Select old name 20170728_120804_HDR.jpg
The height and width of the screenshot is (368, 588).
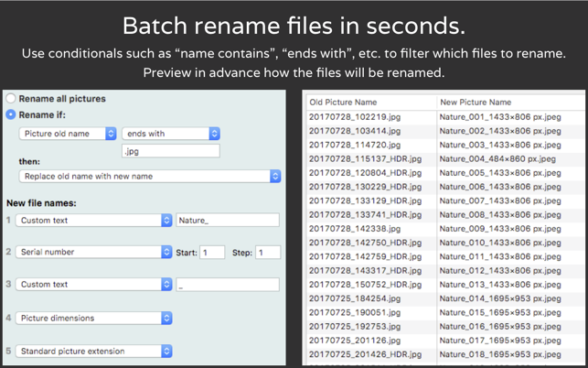point(365,173)
